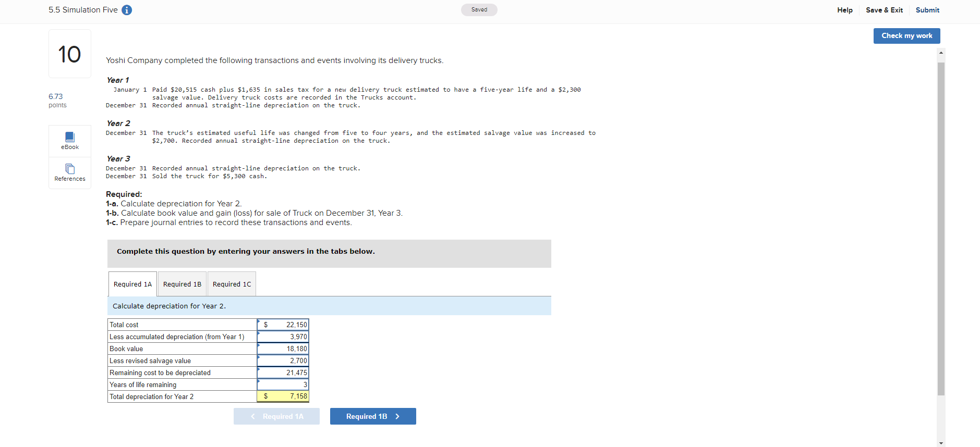The height and width of the screenshot is (447, 980).
Task: Edit the Total cost value field
Action: [x=283, y=325]
